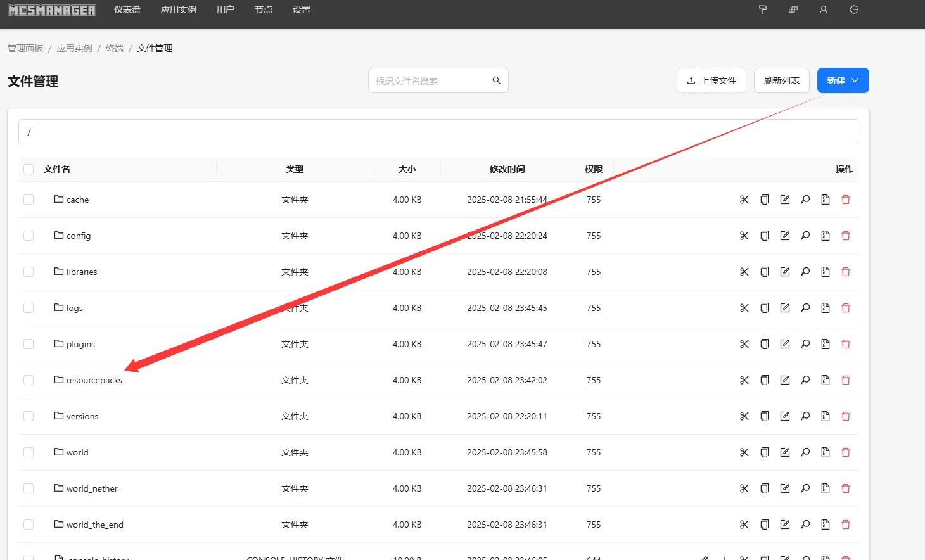Change permissions of world_nether folder via key icon

805,488
